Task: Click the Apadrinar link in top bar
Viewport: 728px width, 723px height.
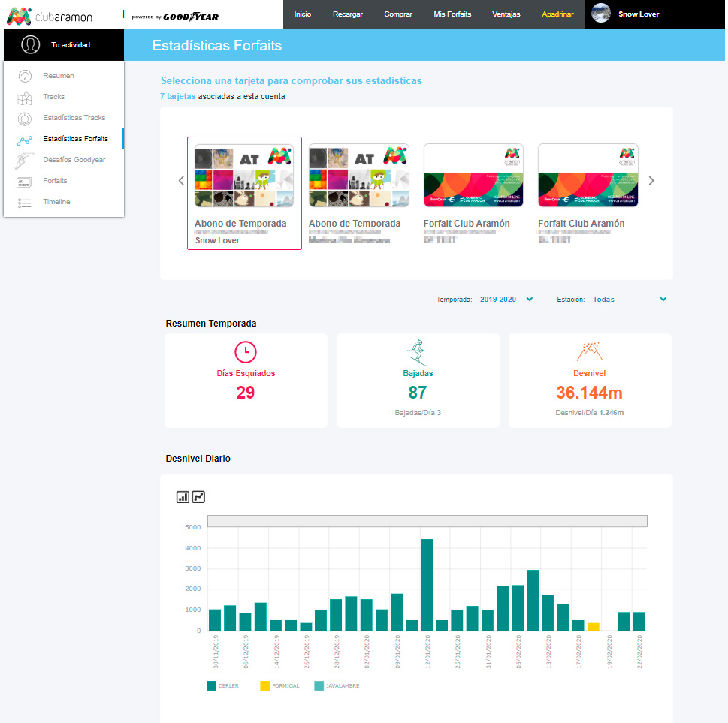Action: click(x=557, y=14)
